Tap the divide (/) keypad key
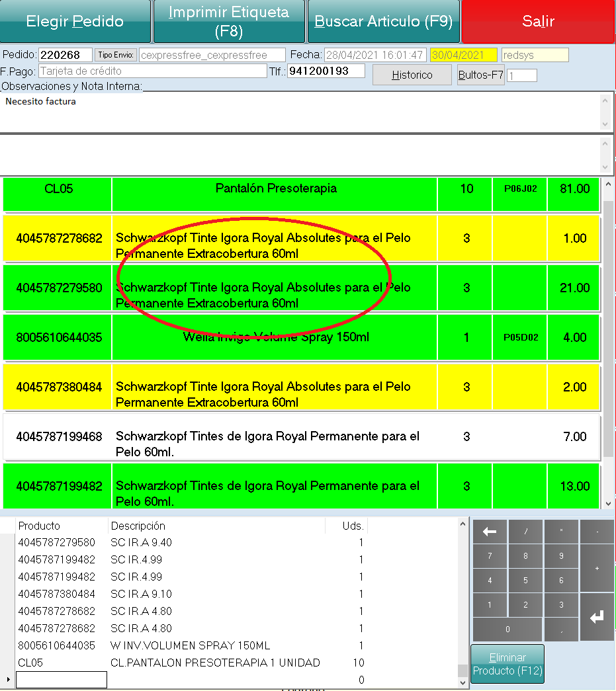Screen dimensions: 616x691 [525, 532]
